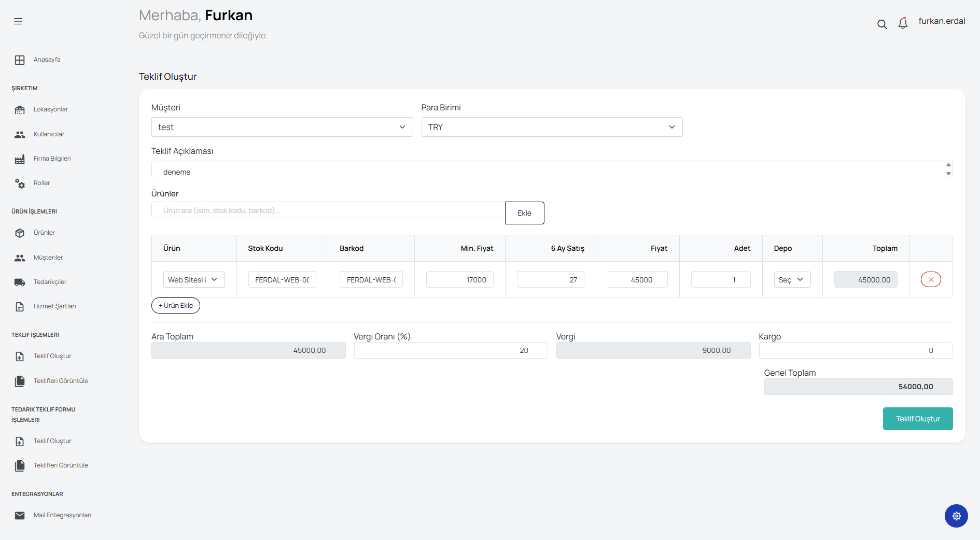Click the Lokasyonlar warehouse icon
Screen dimensions: 980x540
coord(20,110)
